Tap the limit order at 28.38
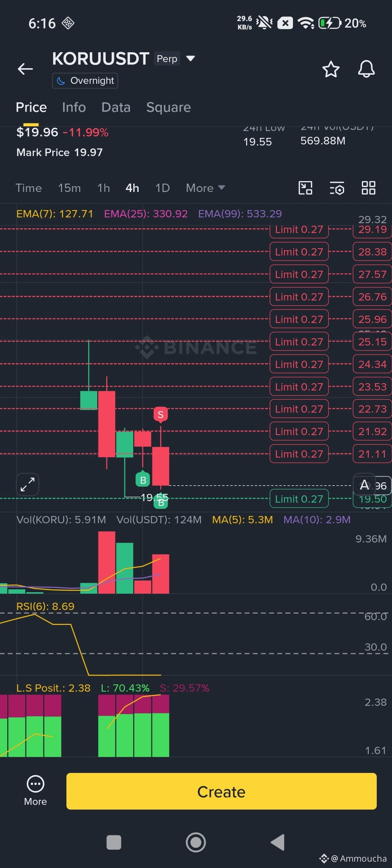Screen dimensions: 392x868 (299, 252)
